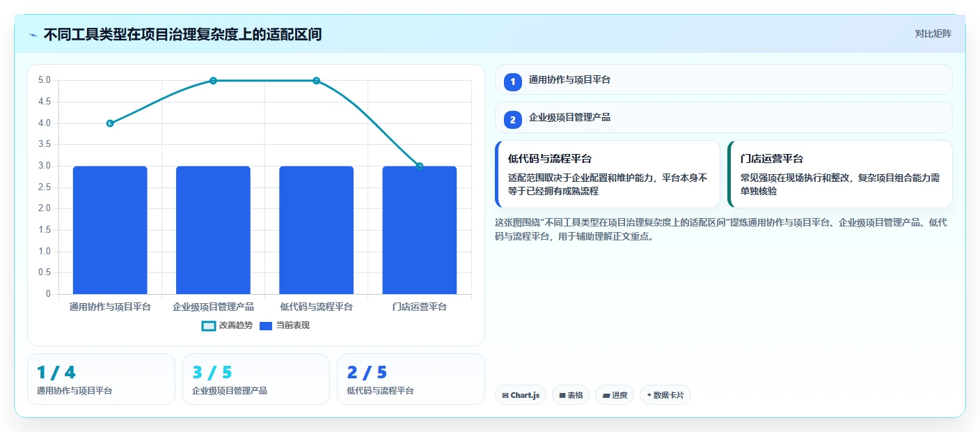Click the numbered badge 2 icon
The image size is (980, 432).
coord(513,120)
